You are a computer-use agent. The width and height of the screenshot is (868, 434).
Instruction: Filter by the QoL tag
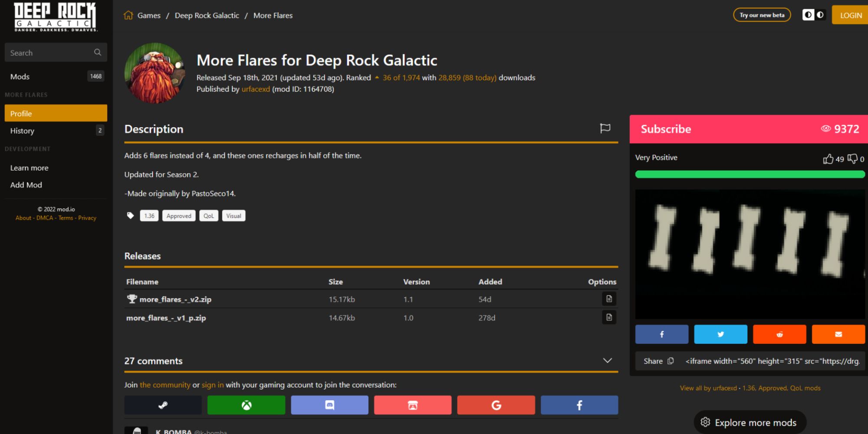pos(209,216)
